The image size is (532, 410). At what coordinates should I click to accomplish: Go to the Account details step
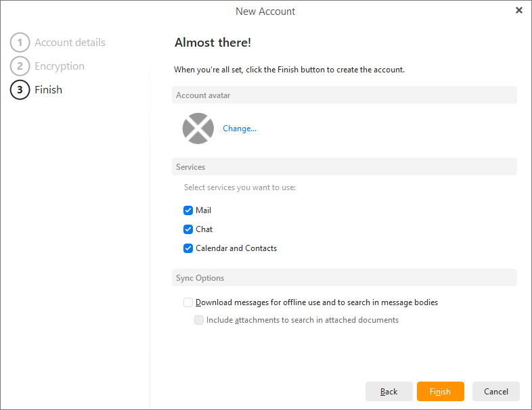coord(70,43)
